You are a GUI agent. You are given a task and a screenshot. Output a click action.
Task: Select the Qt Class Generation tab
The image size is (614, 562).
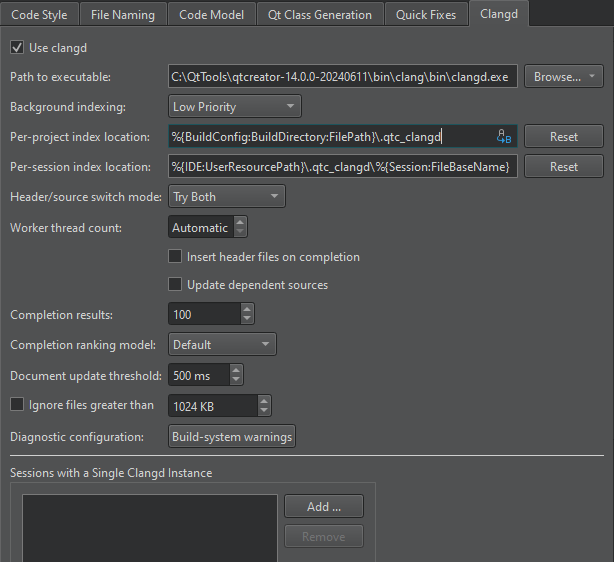click(x=319, y=15)
